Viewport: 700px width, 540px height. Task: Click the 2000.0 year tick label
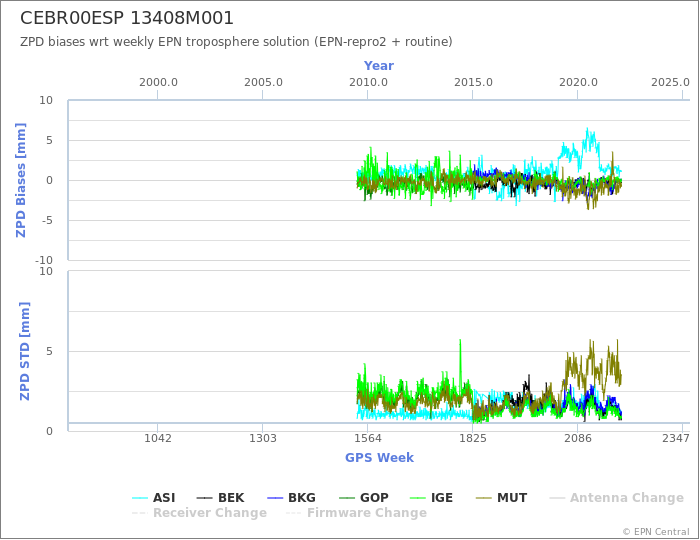158,83
